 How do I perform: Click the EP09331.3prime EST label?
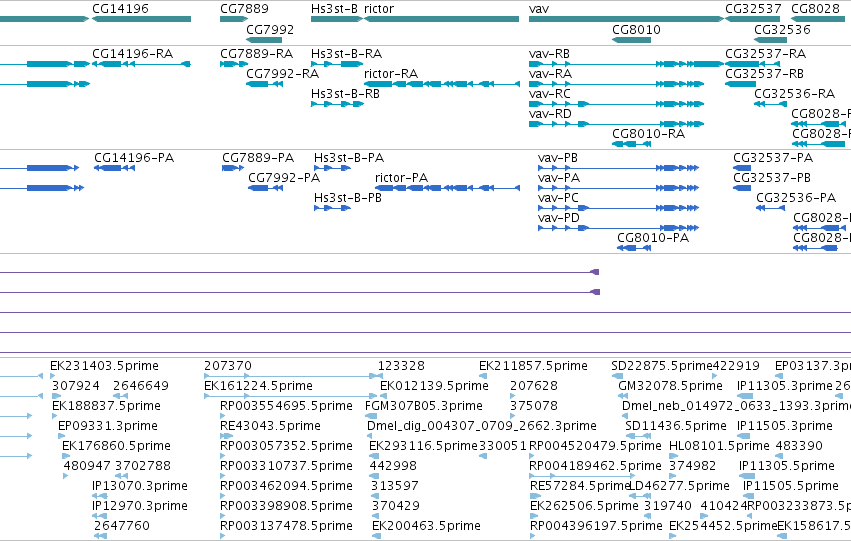[108, 427]
